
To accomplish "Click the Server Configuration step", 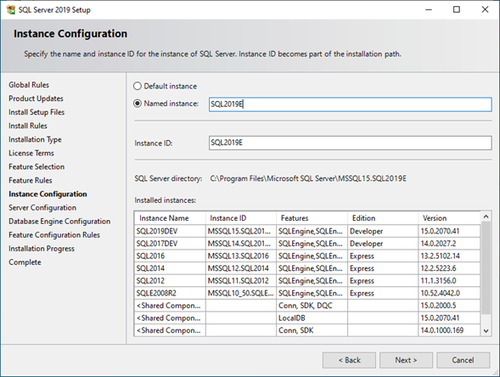I will 42,208.
